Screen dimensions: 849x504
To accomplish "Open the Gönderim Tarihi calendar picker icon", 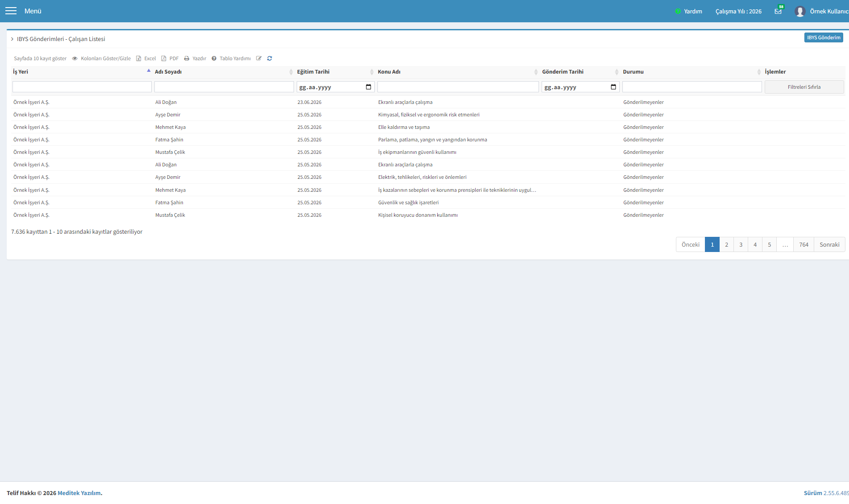I will tap(613, 87).
